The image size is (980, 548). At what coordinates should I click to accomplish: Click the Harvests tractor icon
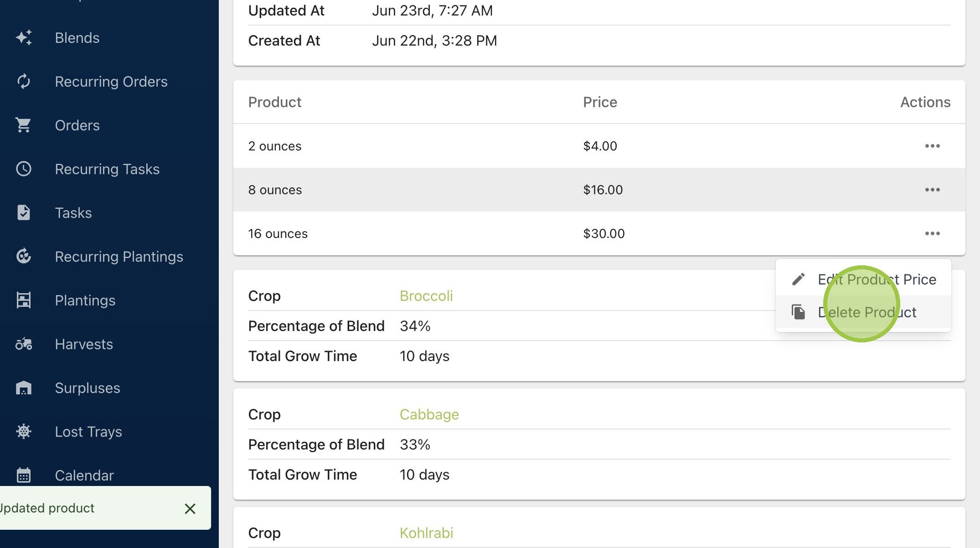pyautogui.click(x=24, y=344)
